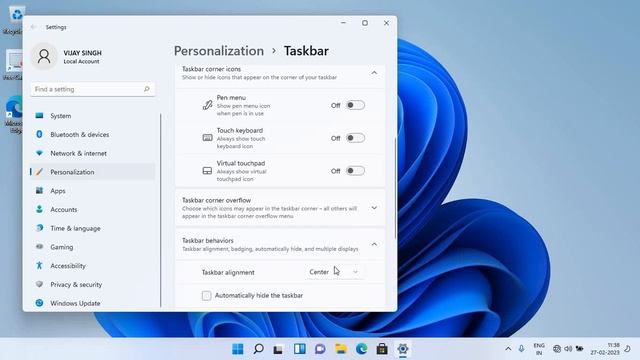Click the Accessibility figure icon

39,266
